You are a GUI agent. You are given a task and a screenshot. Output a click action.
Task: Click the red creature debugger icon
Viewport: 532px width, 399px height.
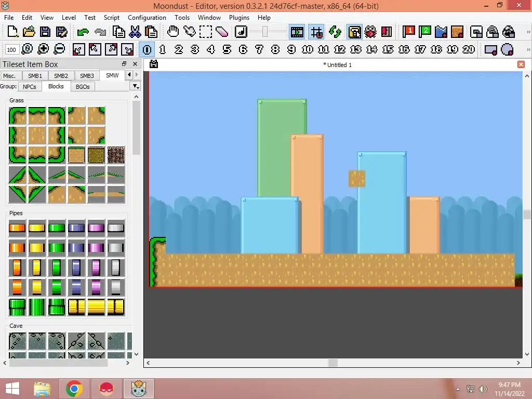tap(370, 32)
